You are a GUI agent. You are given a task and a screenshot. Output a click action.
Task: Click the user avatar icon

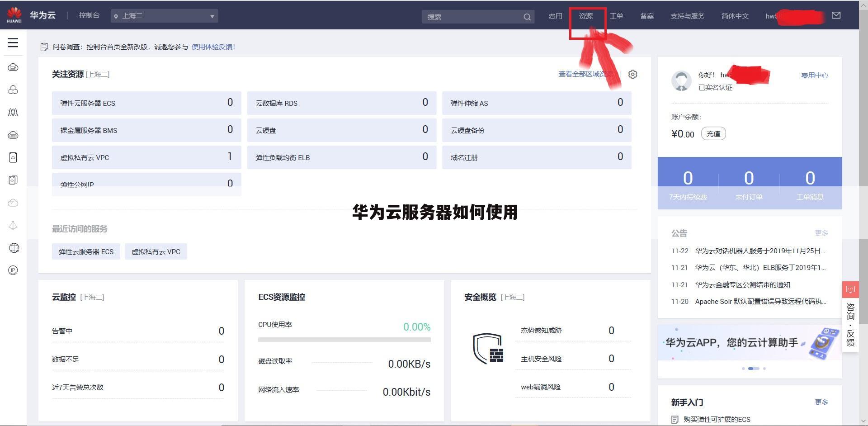(x=681, y=80)
